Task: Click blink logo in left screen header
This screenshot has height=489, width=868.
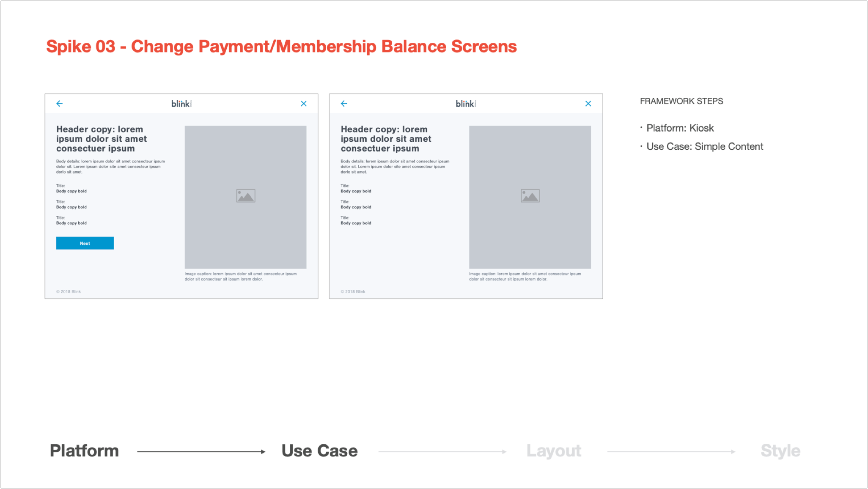Action: coord(181,104)
